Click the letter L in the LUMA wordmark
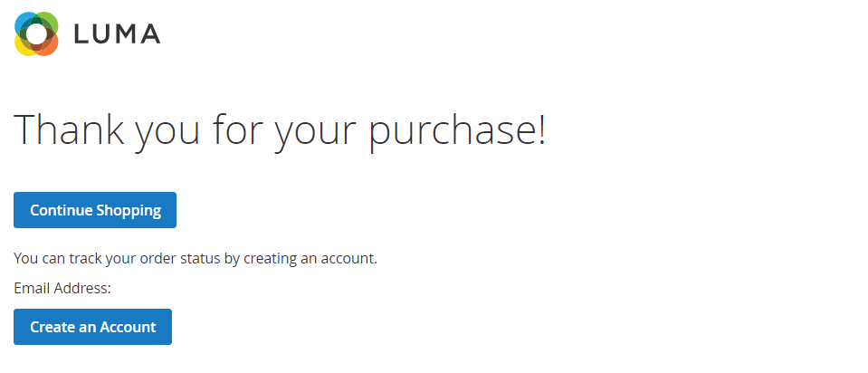The image size is (868, 373). point(81,34)
